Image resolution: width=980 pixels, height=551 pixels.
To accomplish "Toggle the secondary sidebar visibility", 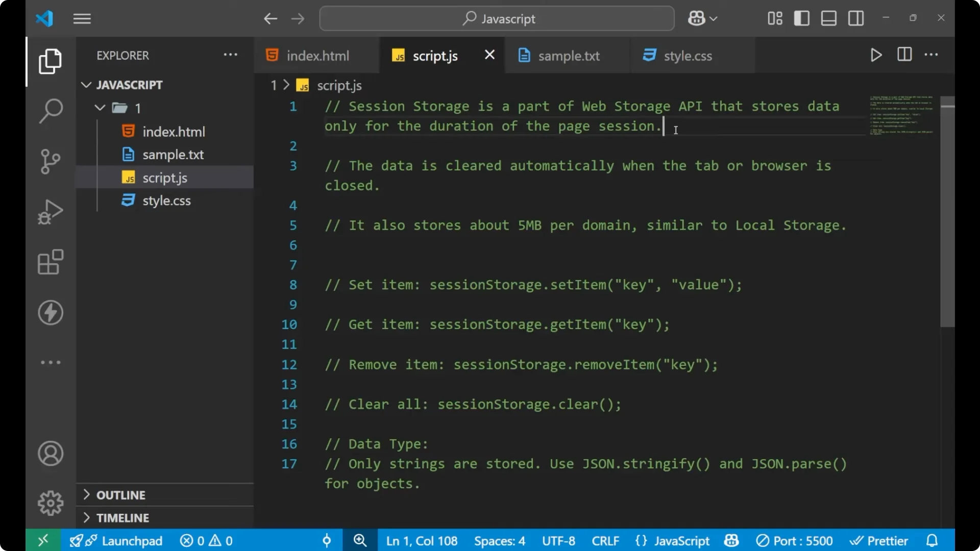I will (x=855, y=18).
